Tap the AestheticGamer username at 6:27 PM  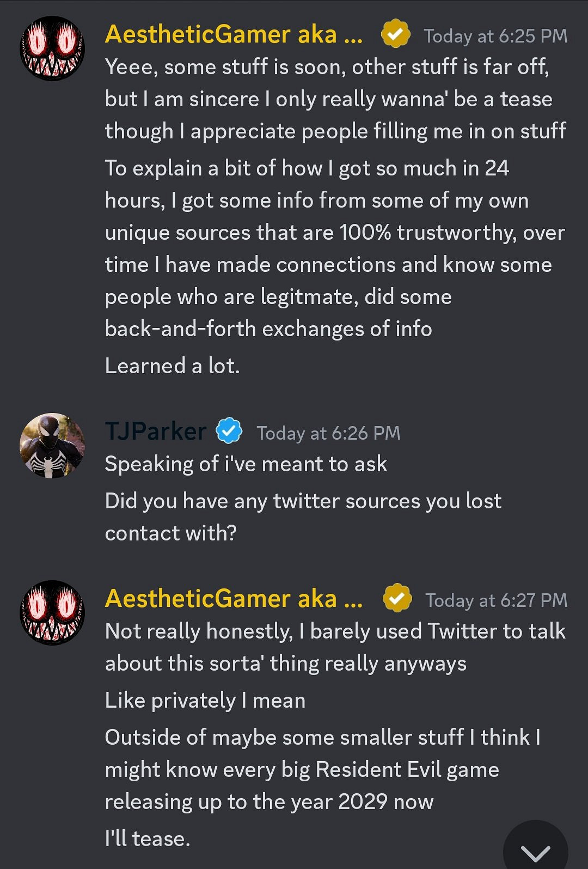point(234,598)
